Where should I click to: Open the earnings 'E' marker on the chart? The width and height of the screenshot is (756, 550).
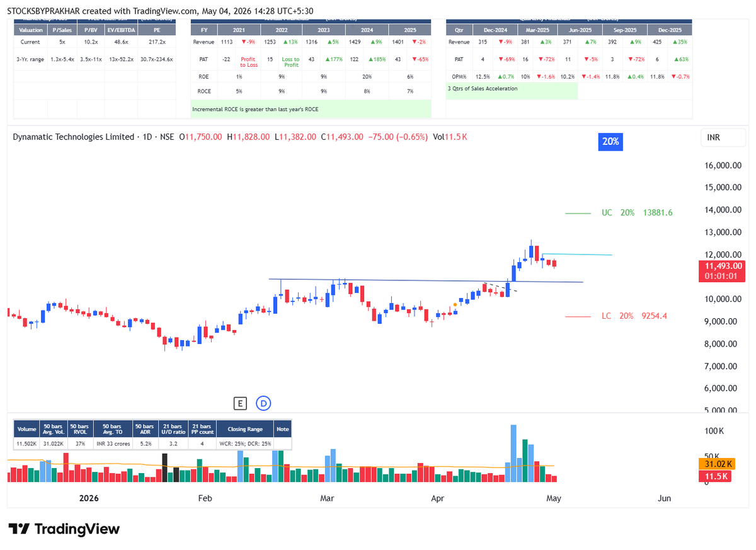(239, 403)
